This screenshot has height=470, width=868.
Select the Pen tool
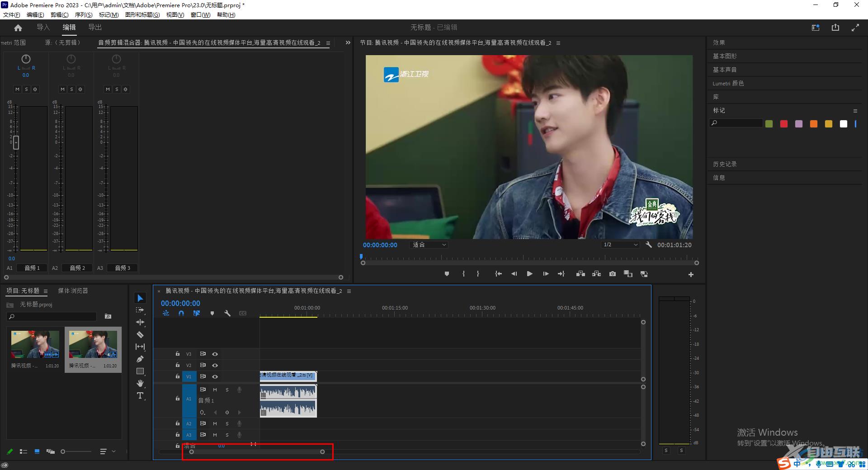point(140,359)
